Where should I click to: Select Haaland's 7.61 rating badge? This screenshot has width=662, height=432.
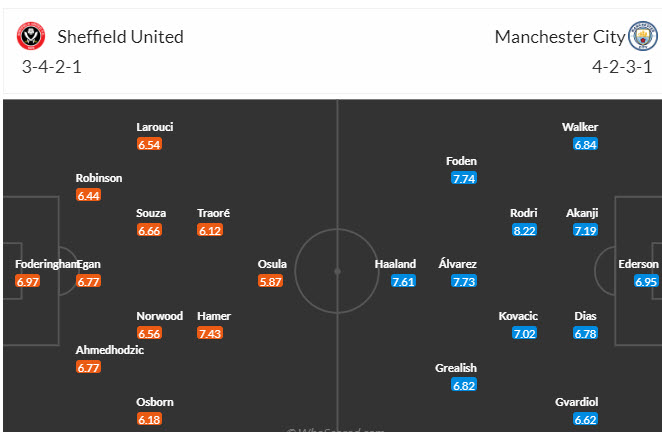(x=403, y=282)
